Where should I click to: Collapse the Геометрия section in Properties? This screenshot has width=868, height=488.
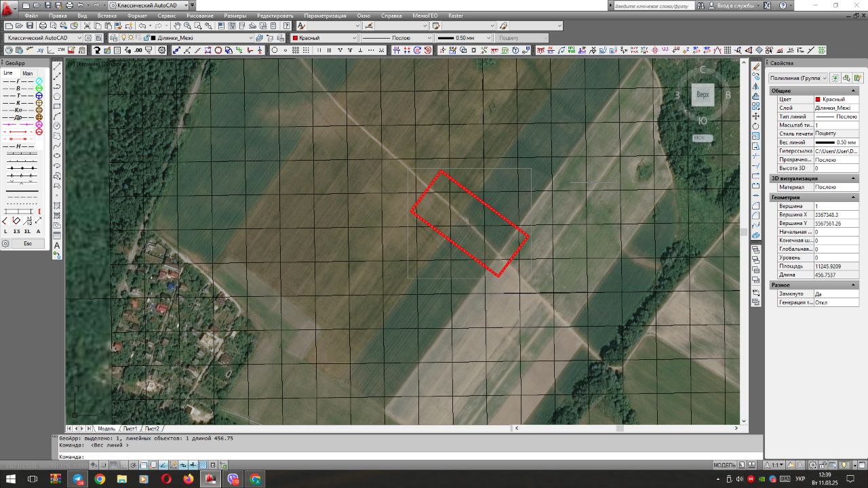pos(852,197)
